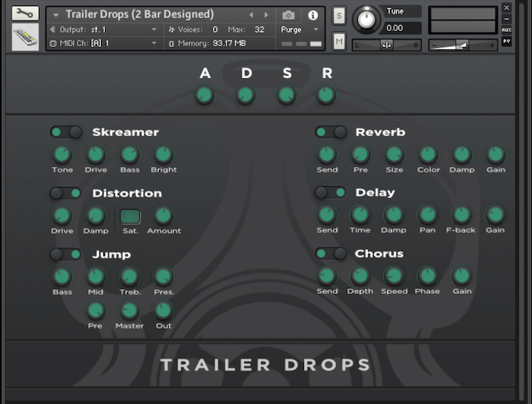Click the Reverb Send knob
This screenshot has width=532, height=404.
point(327,155)
